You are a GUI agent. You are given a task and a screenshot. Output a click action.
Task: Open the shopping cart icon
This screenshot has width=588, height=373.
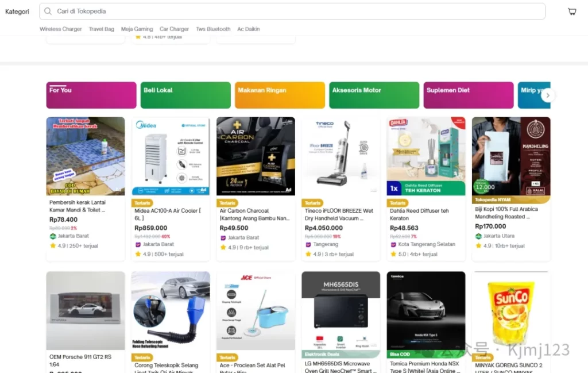point(572,11)
